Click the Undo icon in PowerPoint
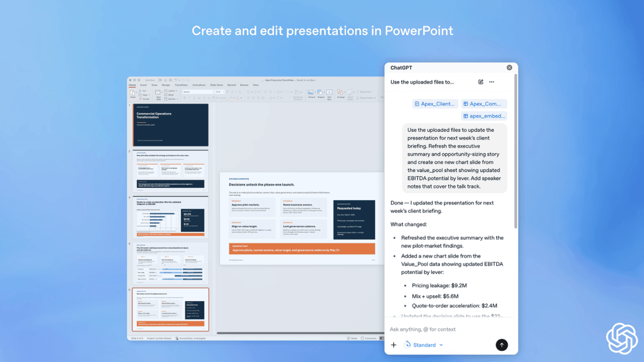 (175, 80)
